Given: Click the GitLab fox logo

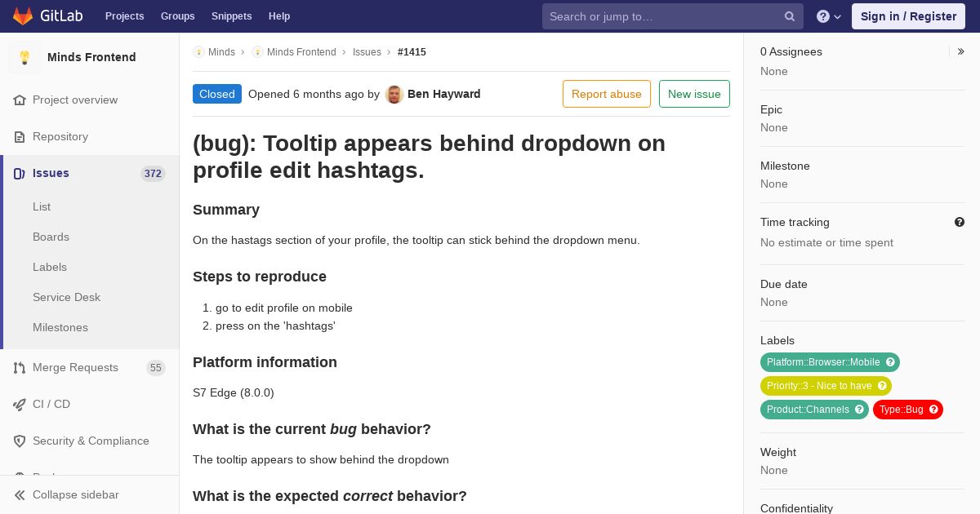Looking at the screenshot, I should click(x=23, y=16).
